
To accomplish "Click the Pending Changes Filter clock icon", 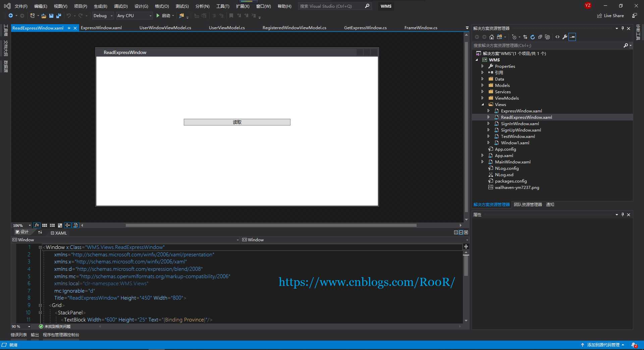I will pyautogui.click(x=514, y=37).
